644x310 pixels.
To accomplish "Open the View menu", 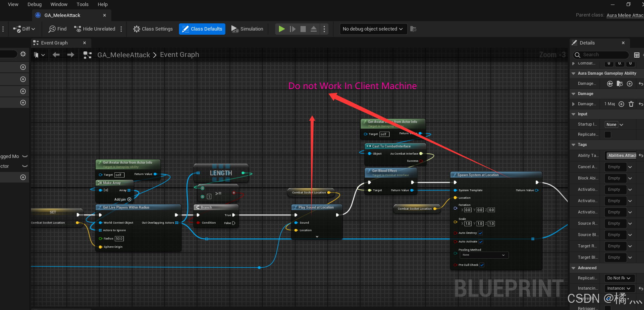I will tap(13, 5).
